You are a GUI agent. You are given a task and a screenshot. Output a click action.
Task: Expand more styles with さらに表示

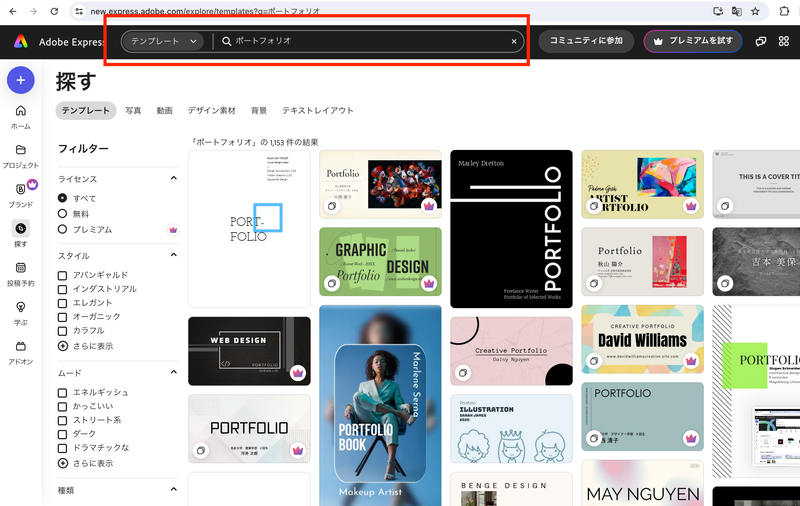point(85,346)
